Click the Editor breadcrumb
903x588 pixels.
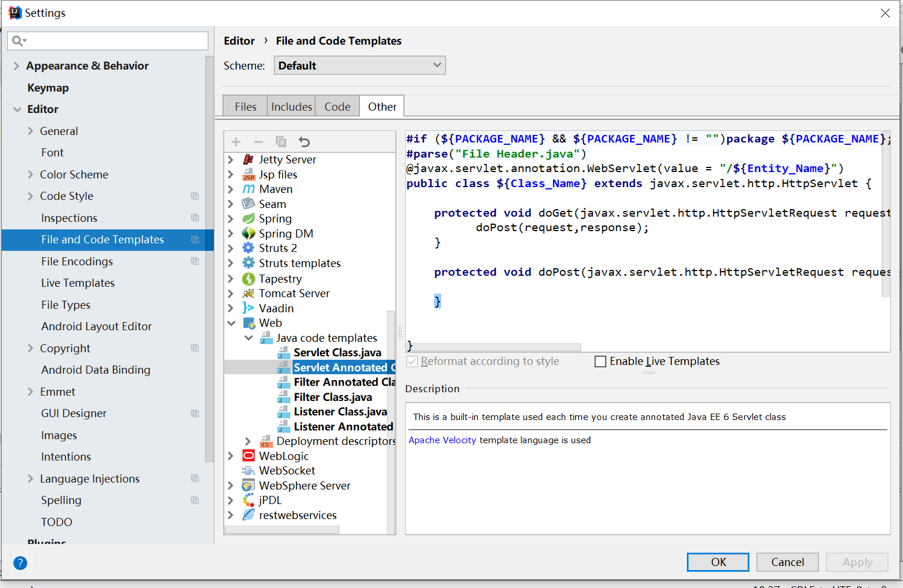(x=239, y=41)
